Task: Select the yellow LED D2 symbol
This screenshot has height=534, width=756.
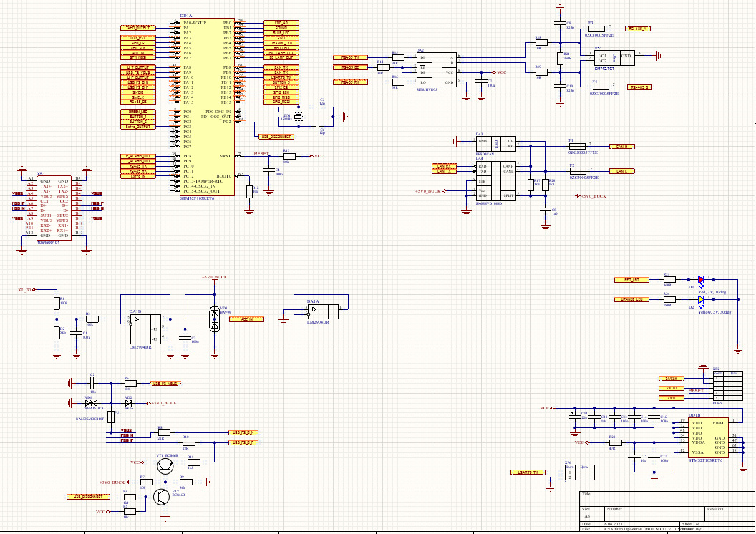Action: click(701, 299)
